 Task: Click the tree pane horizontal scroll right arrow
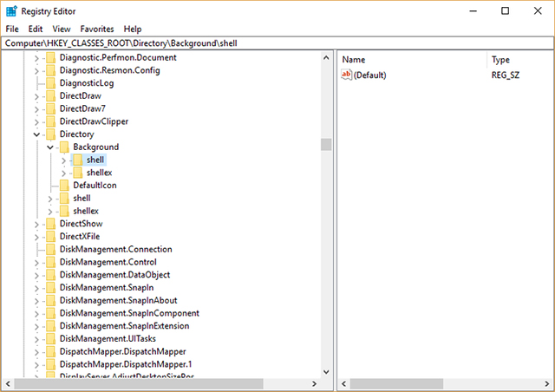coord(314,383)
